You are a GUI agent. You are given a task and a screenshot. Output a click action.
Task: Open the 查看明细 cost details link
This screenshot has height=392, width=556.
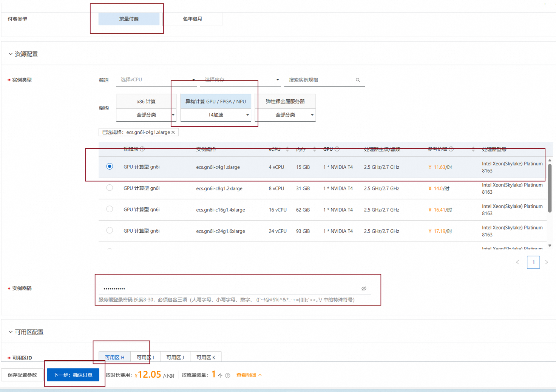[249, 375]
